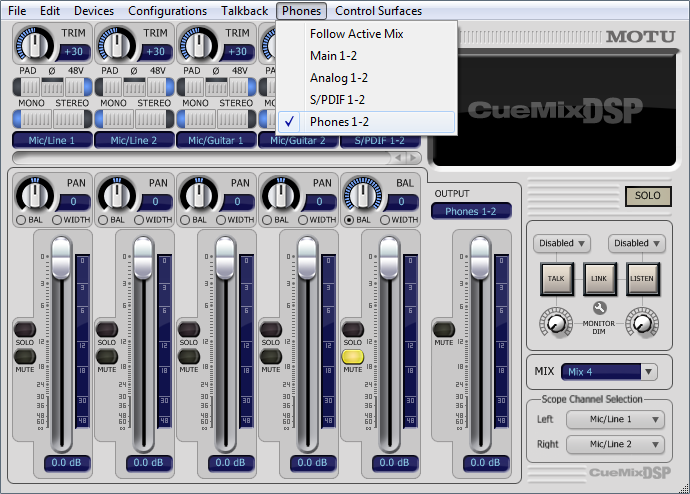Toggle the Mic/Line 2 phase invert switch
690x494 pixels.
tap(134, 87)
